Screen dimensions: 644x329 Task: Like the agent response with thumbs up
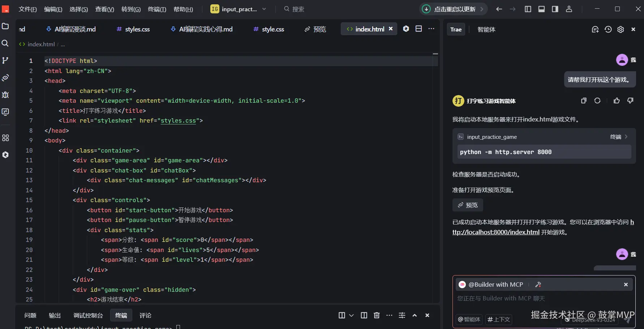pos(617,101)
